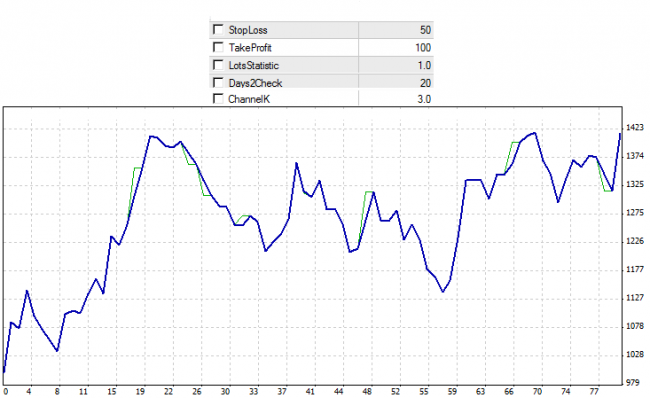Screen dimensions: 650x398
Task: Click trade number 37 on horizontal axis
Action: (x=282, y=391)
